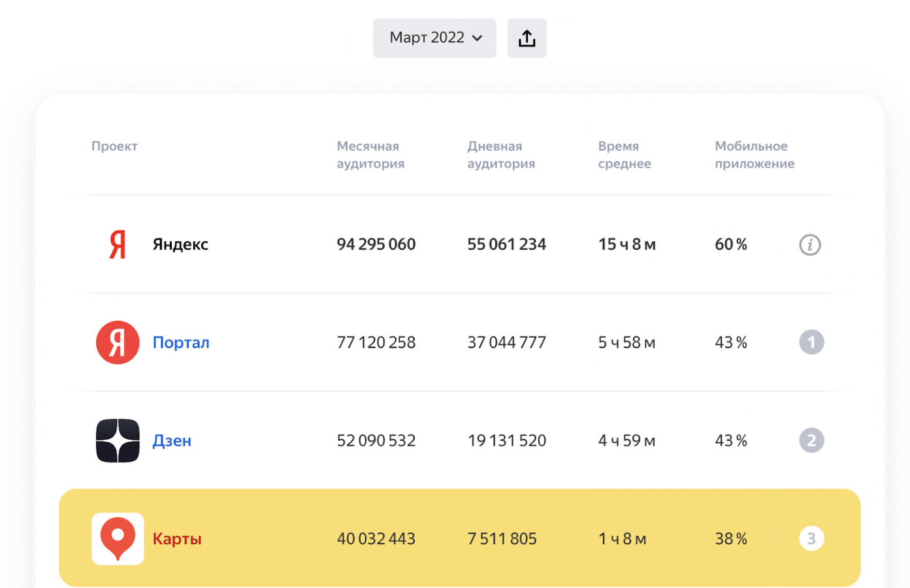Click Яндекс monthly audience 94 295 060
Screen dimensions: 910x588
click(376, 244)
